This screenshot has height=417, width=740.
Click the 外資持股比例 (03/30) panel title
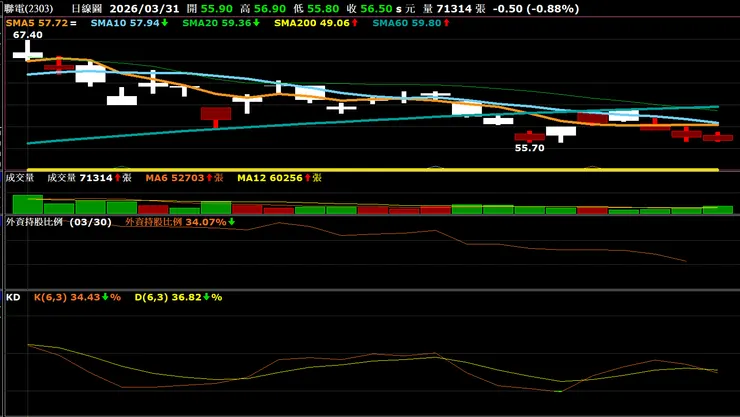tap(59, 222)
